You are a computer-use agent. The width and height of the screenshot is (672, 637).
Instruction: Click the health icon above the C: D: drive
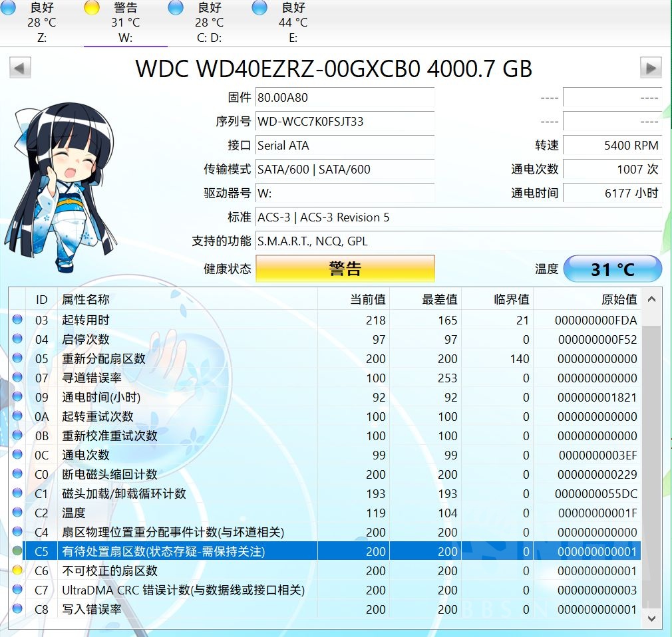tap(174, 7)
